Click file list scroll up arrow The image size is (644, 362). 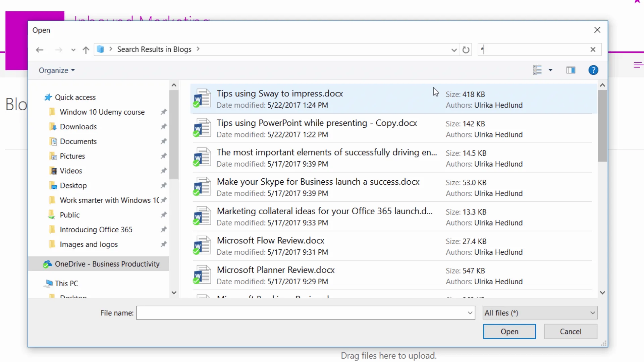[x=602, y=85]
